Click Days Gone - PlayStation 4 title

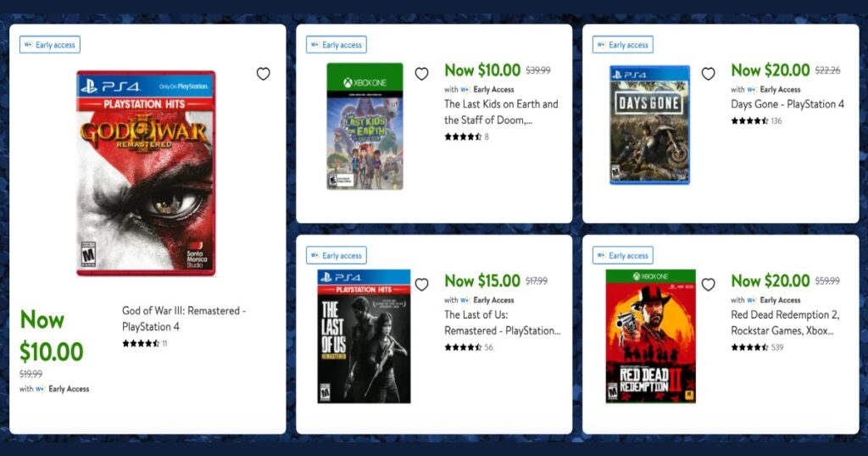click(787, 104)
